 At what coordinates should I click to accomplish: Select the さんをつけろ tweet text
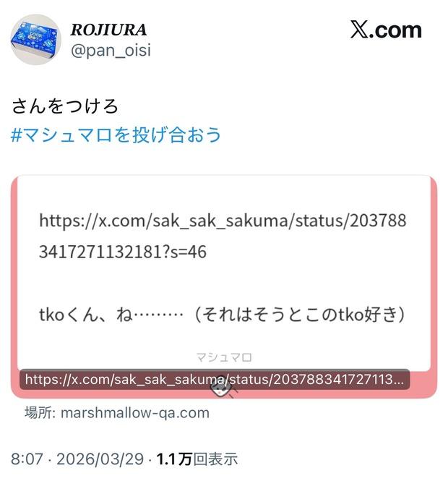(x=64, y=106)
